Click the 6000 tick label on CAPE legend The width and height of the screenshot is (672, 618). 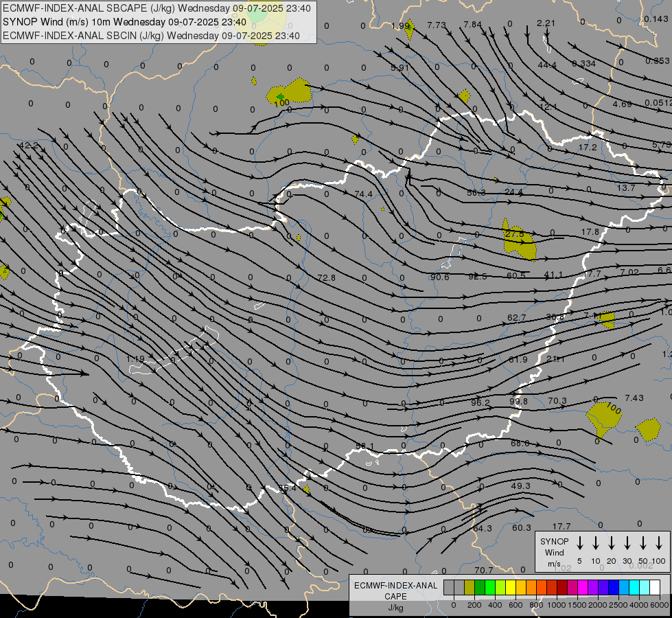coord(660,605)
